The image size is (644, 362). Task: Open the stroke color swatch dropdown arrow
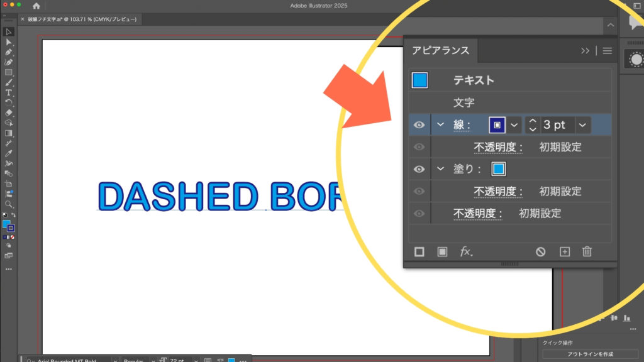pyautogui.click(x=514, y=125)
